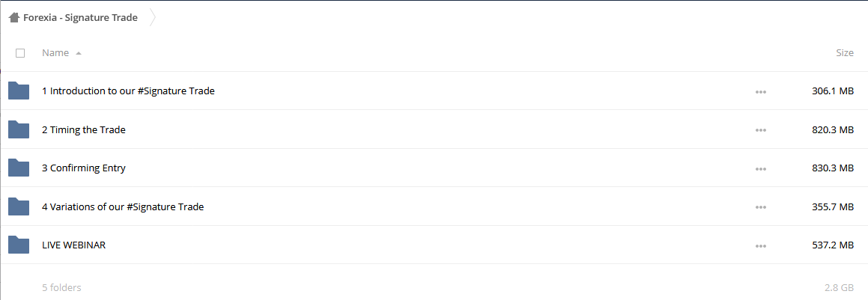
Task: Open more options for 1 Introduction folder
Action: click(761, 92)
